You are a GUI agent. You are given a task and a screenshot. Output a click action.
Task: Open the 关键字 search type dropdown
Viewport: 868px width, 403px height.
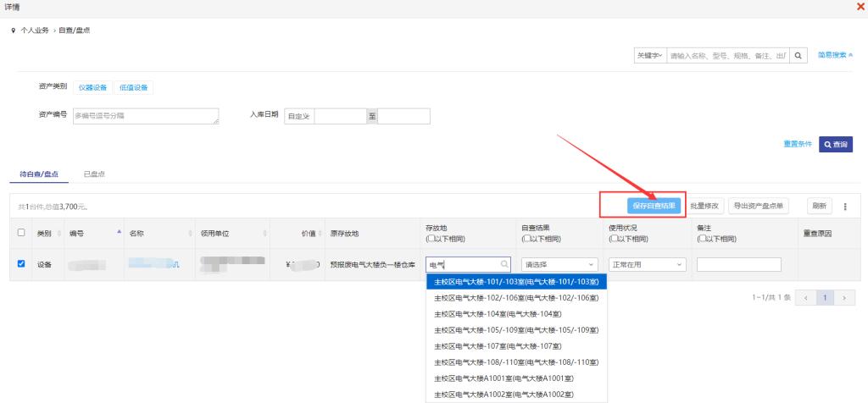pos(650,55)
